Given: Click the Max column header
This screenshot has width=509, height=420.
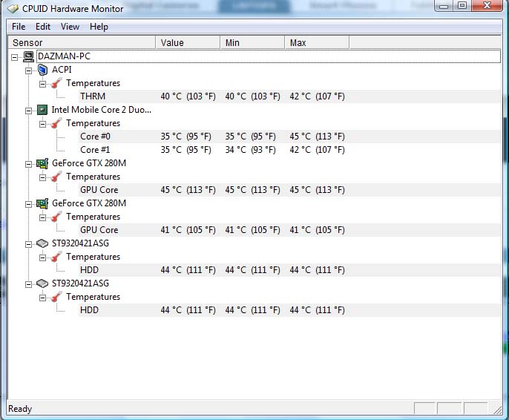Looking at the screenshot, I should (x=317, y=42).
